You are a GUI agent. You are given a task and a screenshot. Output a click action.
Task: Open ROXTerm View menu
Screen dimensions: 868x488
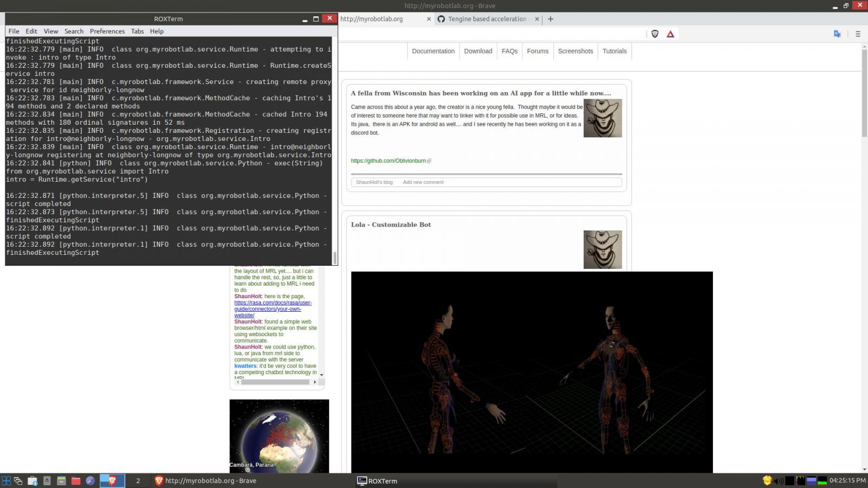51,31
